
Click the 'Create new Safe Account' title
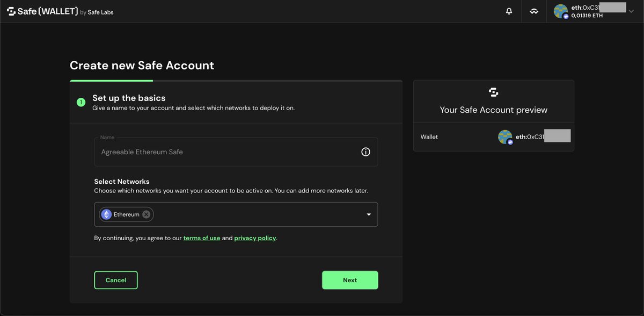click(142, 66)
